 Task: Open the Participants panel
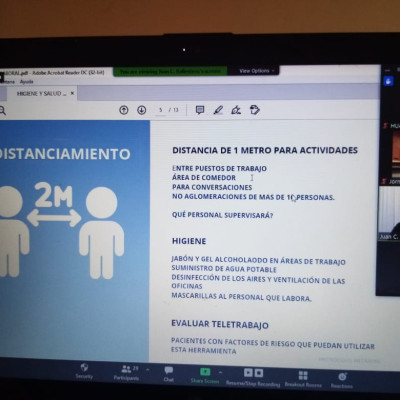(126, 373)
